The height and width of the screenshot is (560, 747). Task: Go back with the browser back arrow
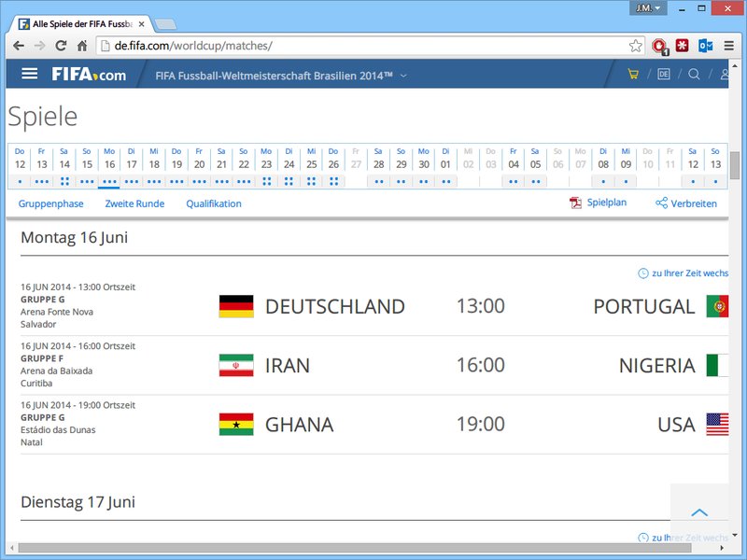[x=19, y=46]
